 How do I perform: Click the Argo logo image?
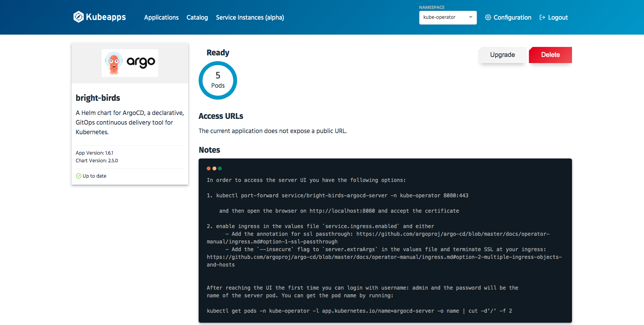coord(130,63)
